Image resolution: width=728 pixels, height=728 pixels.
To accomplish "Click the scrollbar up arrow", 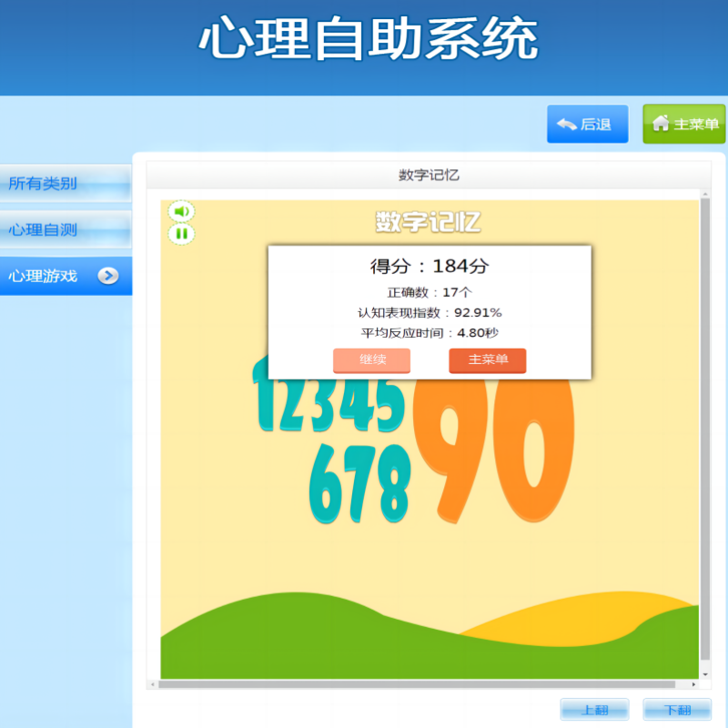I will click(705, 194).
